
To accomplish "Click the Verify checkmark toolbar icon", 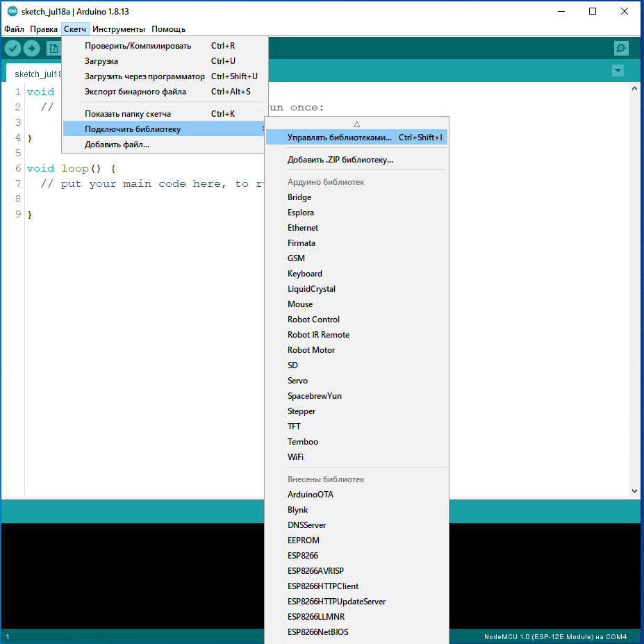I will (x=13, y=48).
